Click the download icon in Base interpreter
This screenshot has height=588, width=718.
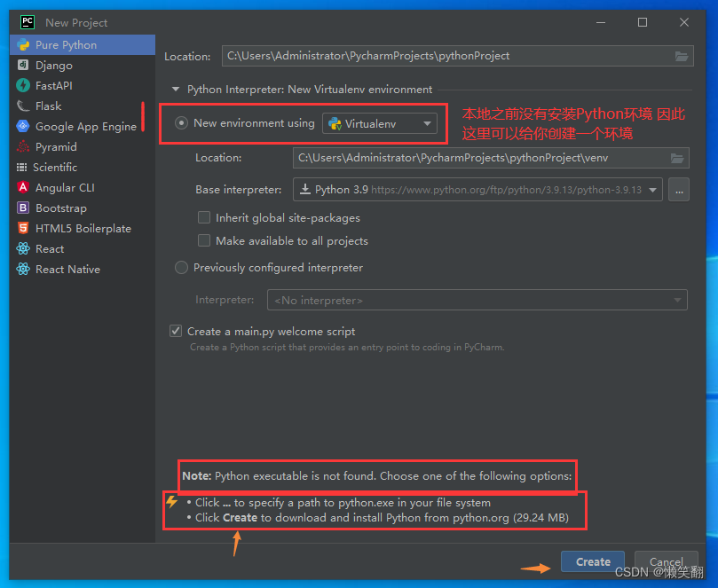point(305,189)
